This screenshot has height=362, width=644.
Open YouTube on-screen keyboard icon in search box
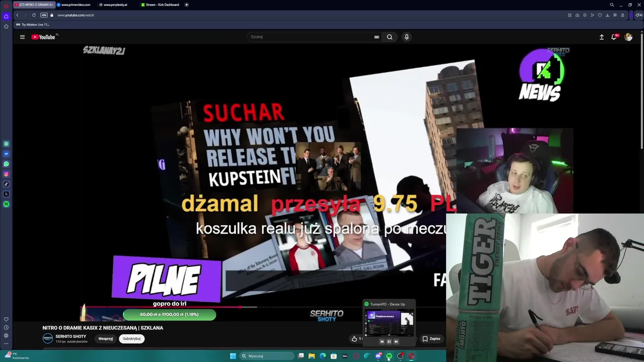click(376, 37)
